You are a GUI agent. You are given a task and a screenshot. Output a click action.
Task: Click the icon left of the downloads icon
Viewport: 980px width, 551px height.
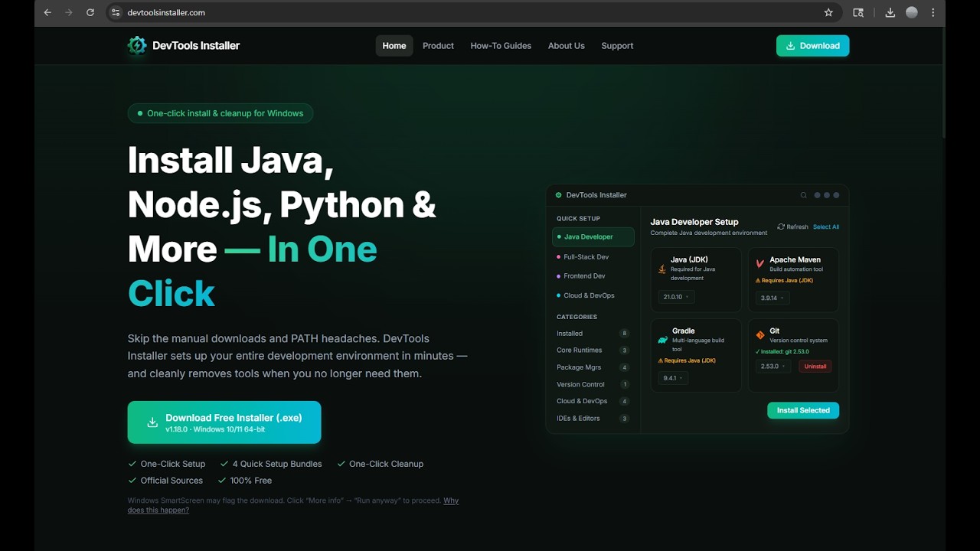(858, 12)
